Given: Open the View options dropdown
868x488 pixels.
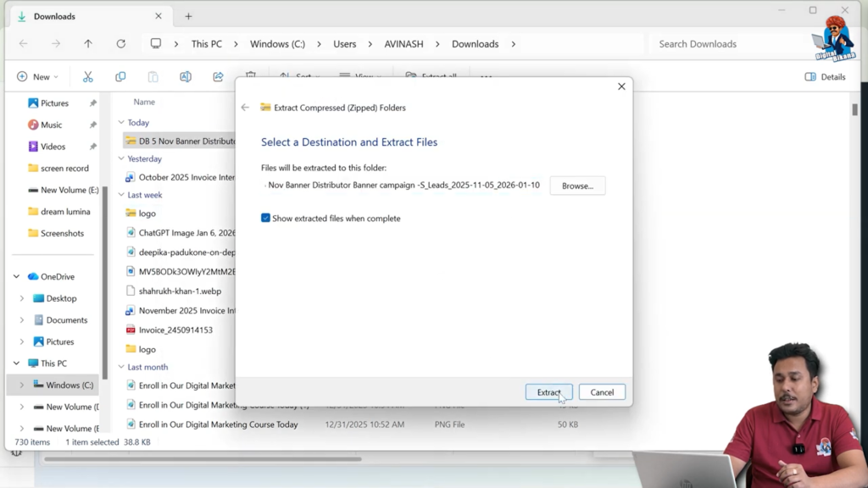Looking at the screenshot, I should [x=360, y=76].
